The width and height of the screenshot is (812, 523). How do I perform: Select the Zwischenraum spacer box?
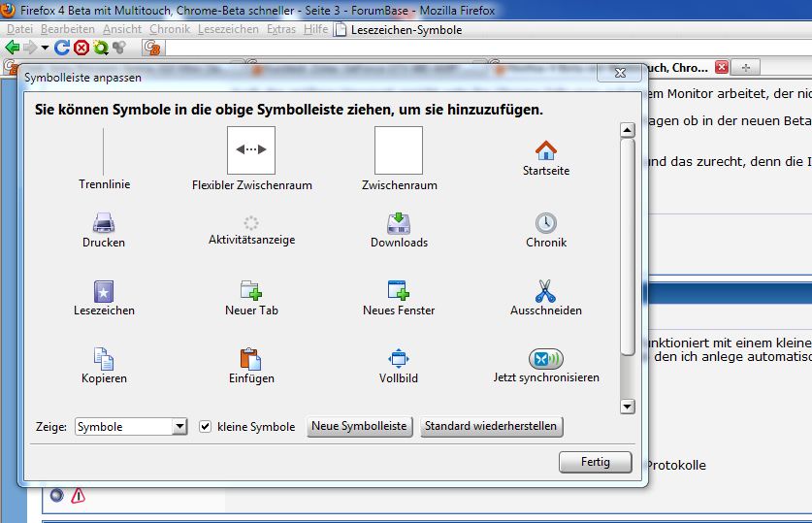[x=399, y=150]
